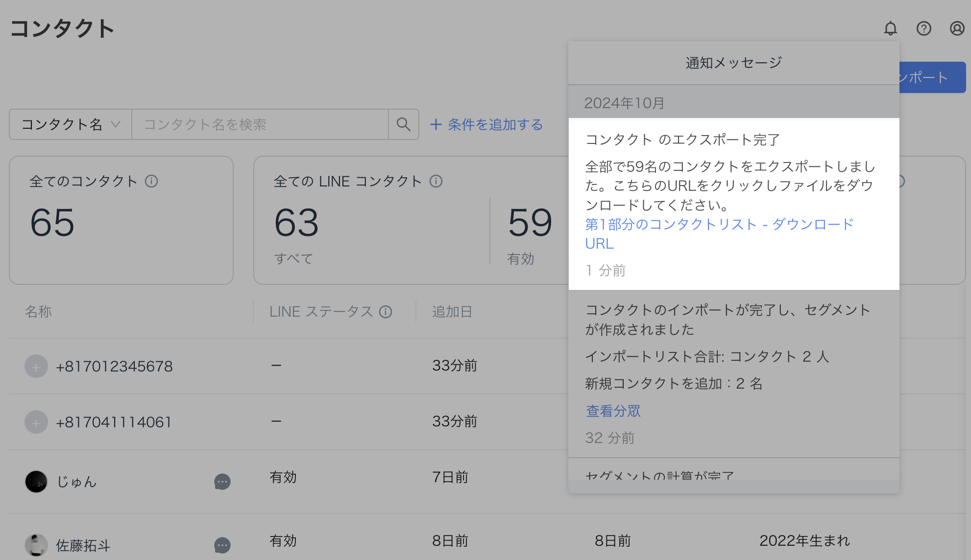Expand the コンタクト名 filter dropdown

[71, 124]
